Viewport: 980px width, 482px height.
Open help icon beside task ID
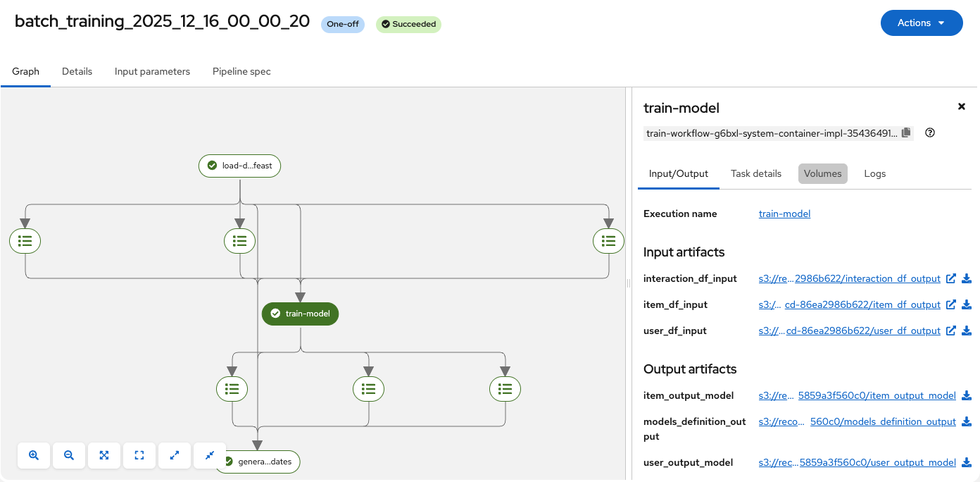click(x=930, y=132)
